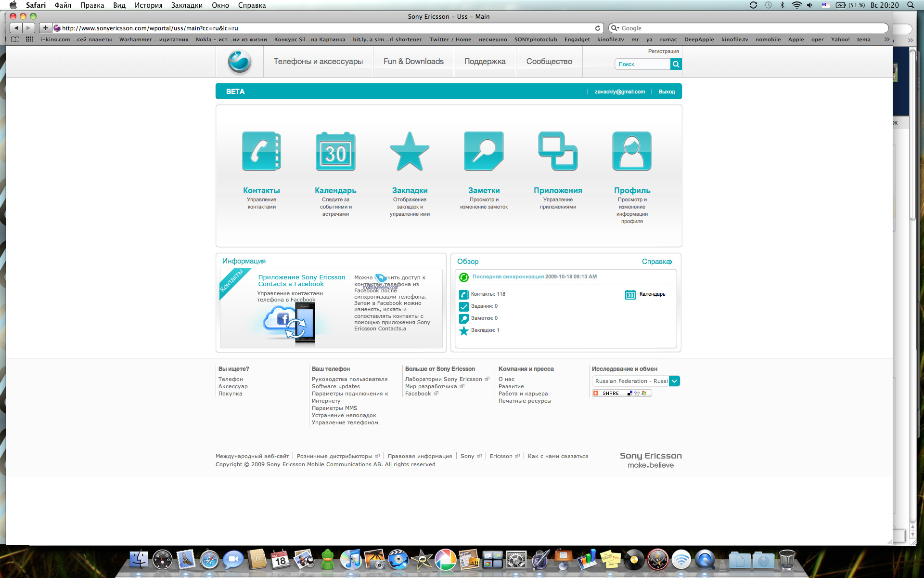The image size is (924, 578).
Task: Click the Engadget bookmark
Action: [x=577, y=39]
